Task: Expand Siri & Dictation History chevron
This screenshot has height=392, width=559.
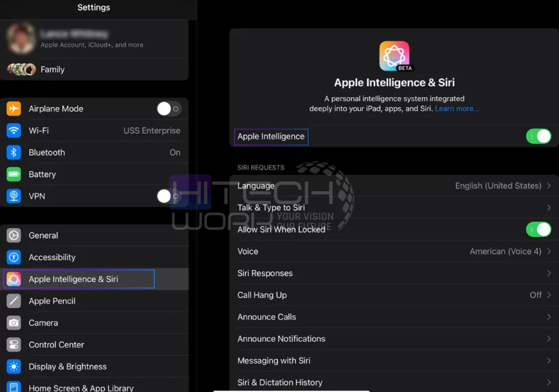Action: pos(549,382)
